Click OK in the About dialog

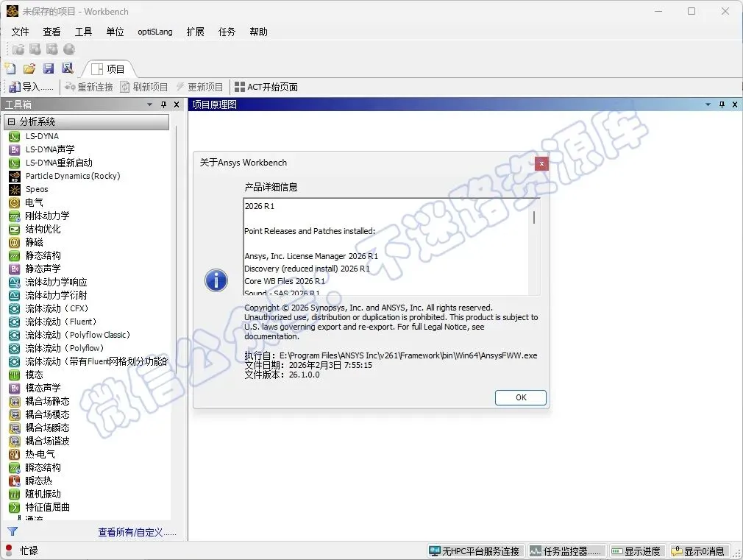tap(521, 397)
